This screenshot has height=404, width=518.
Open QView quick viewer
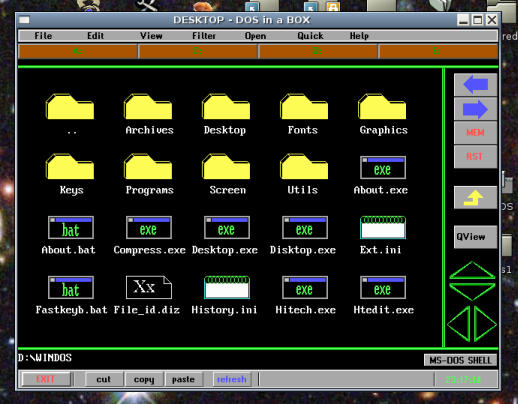[475, 237]
